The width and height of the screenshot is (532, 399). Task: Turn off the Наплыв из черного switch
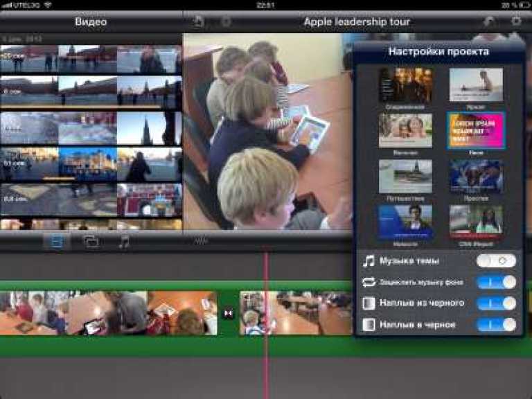(x=496, y=303)
